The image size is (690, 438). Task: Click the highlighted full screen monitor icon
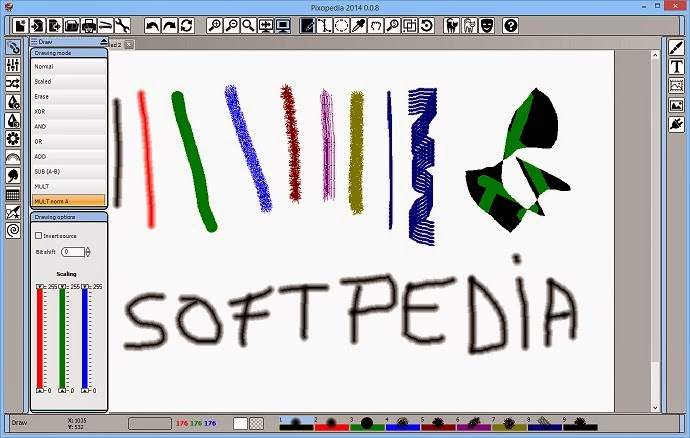[283, 26]
